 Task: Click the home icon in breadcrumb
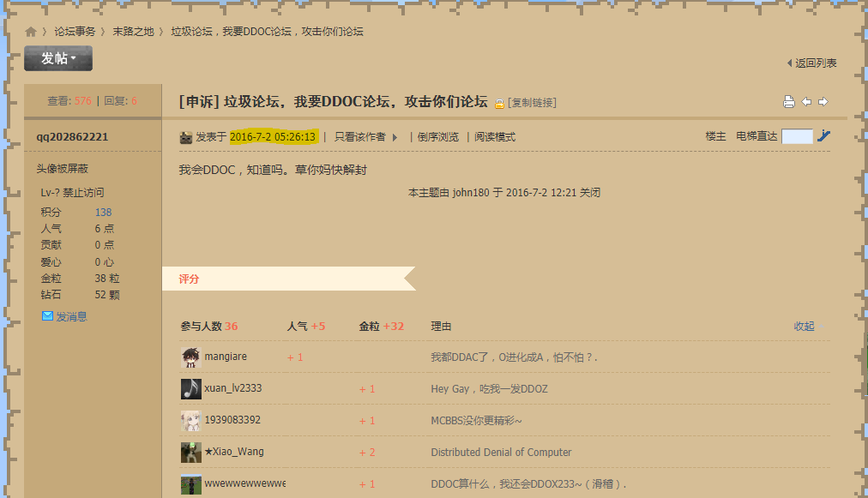(31, 32)
